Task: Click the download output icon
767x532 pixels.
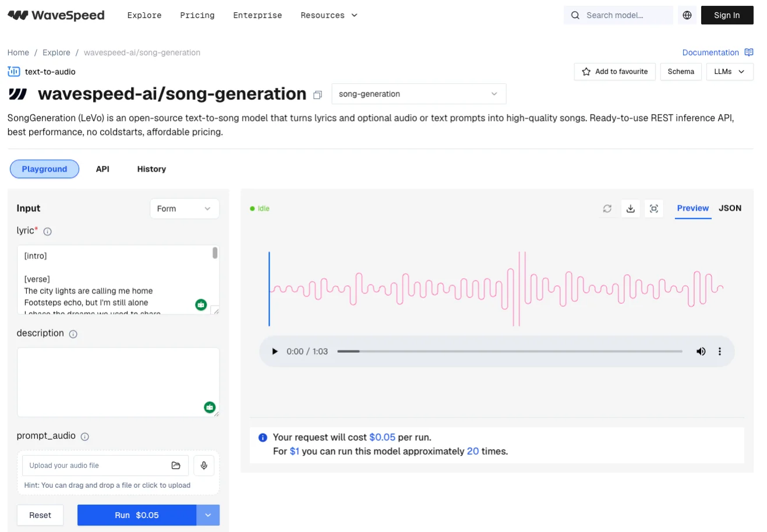Action: pos(630,208)
